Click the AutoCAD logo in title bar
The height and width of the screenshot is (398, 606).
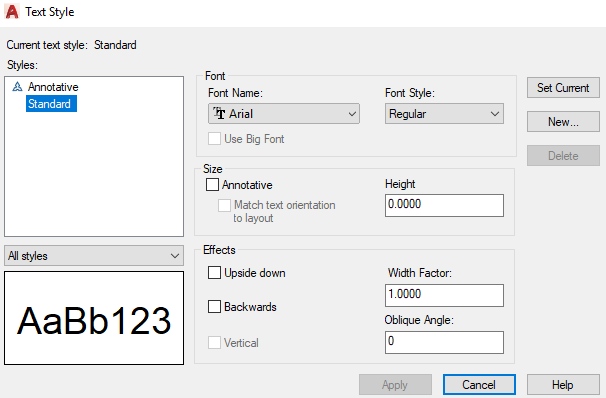click(12, 12)
